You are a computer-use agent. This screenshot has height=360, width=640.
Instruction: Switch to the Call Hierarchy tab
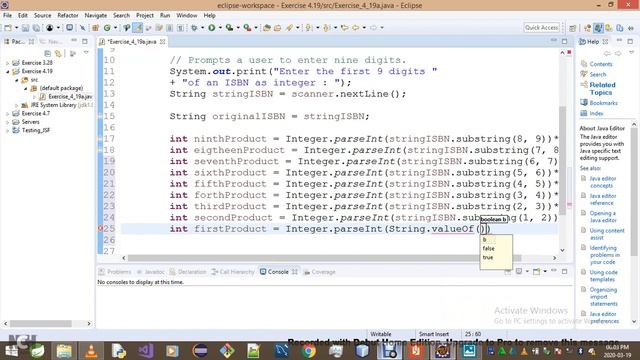coord(233,272)
